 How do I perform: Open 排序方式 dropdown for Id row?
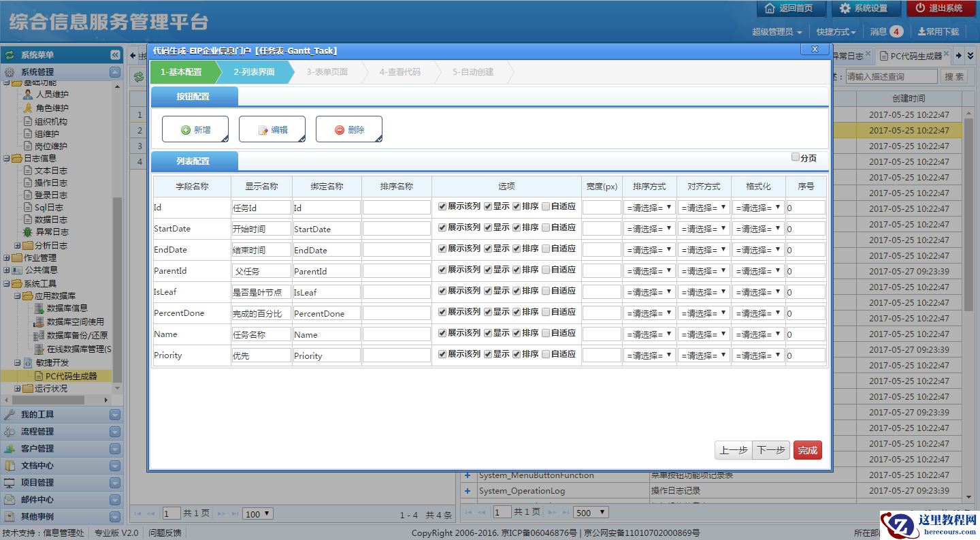(x=649, y=208)
